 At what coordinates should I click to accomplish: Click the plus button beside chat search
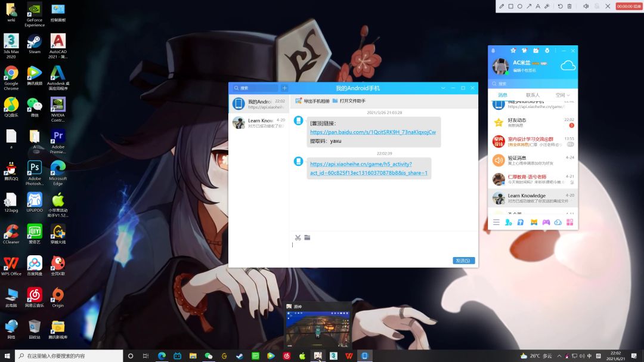(x=284, y=88)
